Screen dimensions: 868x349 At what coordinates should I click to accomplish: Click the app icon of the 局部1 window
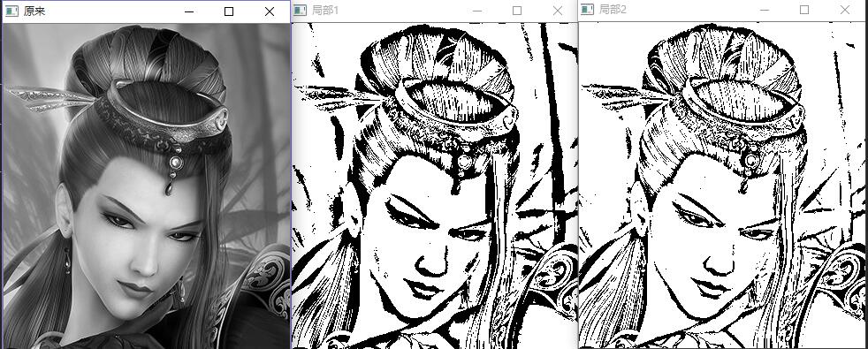pyautogui.click(x=300, y=10)
